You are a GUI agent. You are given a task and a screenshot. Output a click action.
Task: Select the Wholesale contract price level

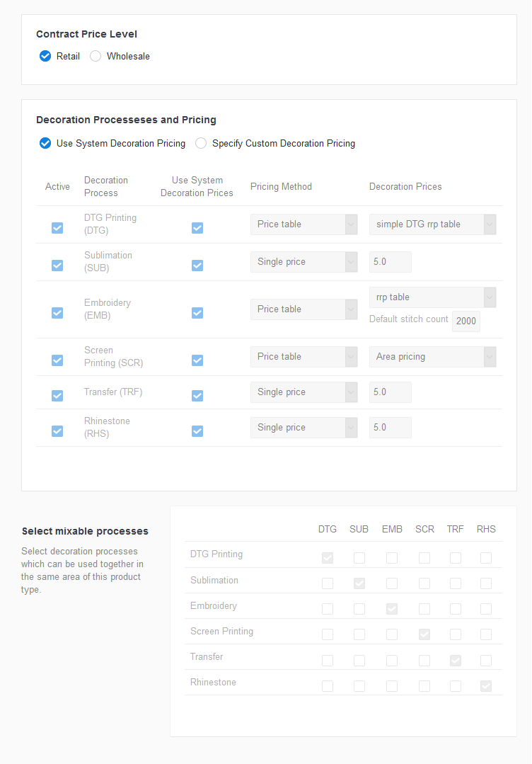[x=95, y=56]
